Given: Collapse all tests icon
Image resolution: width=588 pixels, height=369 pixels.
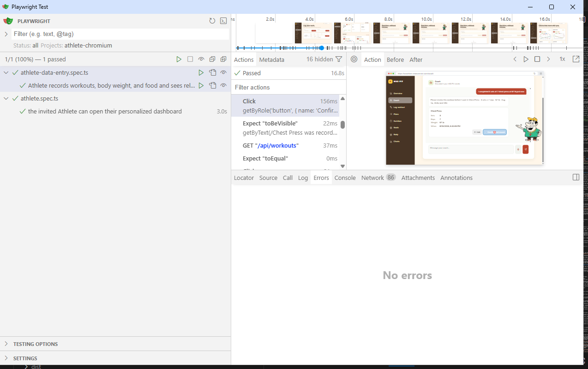Looking at the screenshot, I should [x=212, y=59].
